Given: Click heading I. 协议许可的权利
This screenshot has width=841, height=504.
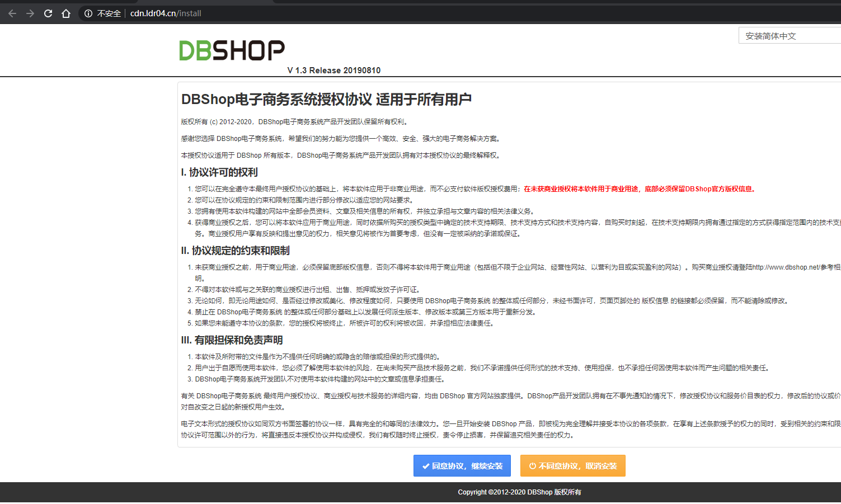Looking at the screenshot, I should pyautogui.click(x=219, y=172).
